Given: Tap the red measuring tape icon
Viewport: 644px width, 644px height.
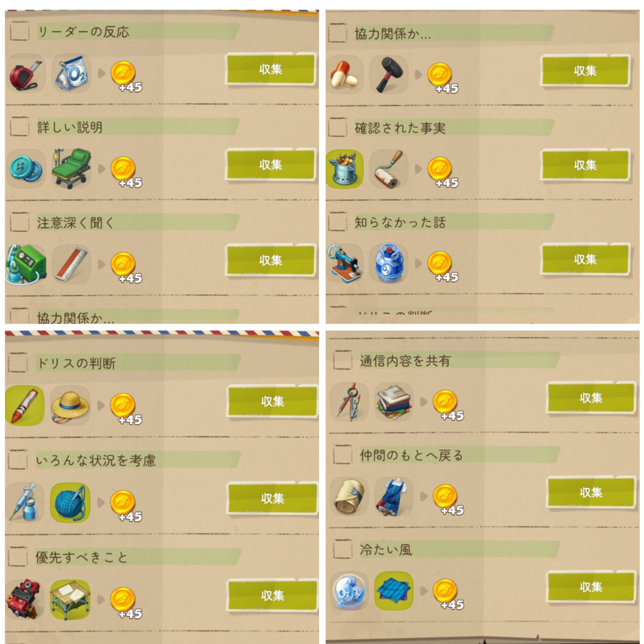Looking at the screenshot, I should tap(26, 73).
